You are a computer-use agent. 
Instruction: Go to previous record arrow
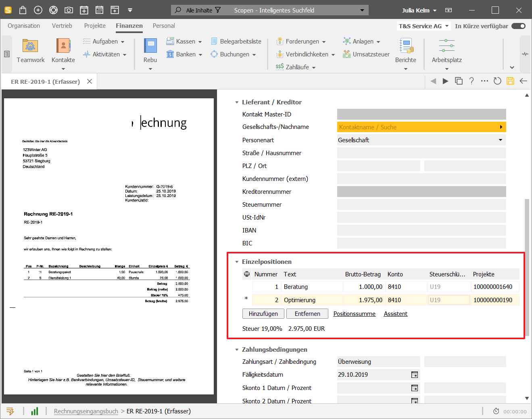[433, 81]
